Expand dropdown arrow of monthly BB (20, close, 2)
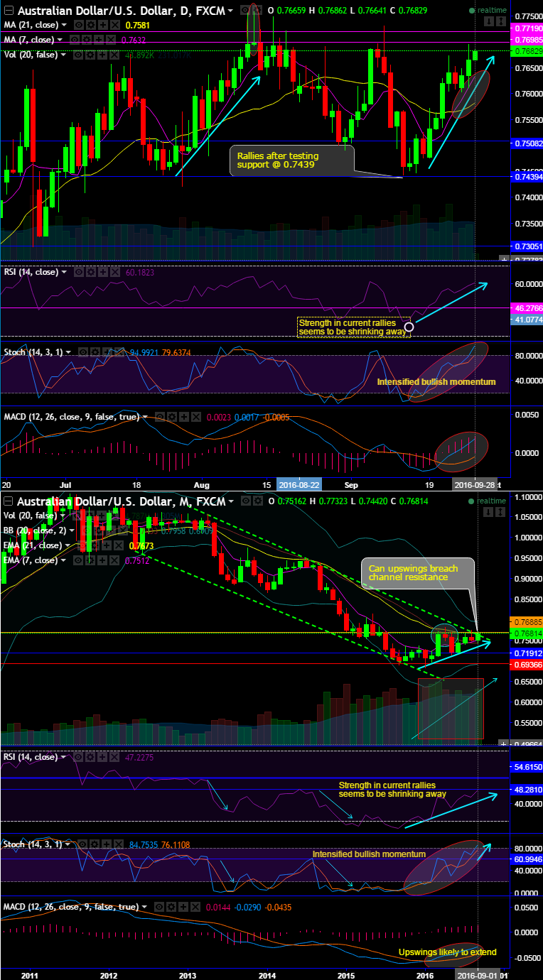This screenshot has width=543, height=980. tap(72, 530)
